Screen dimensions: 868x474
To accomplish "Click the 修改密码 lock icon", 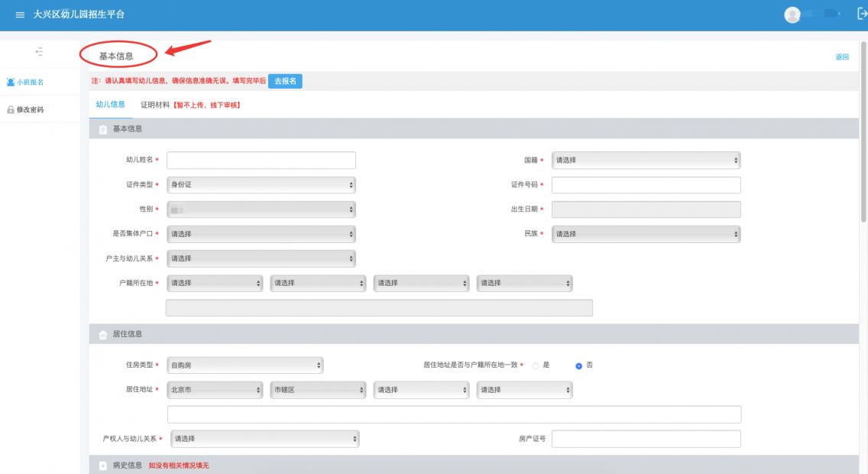I will pos(11,109).
